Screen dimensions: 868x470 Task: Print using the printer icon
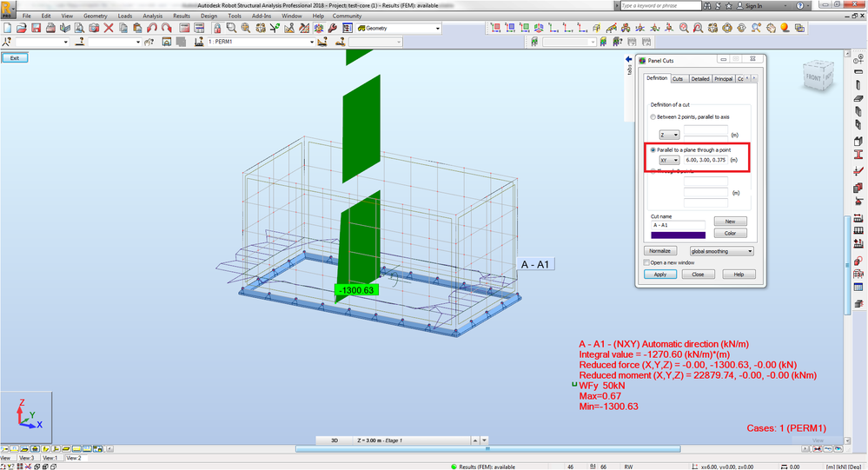tap(50, 28)
